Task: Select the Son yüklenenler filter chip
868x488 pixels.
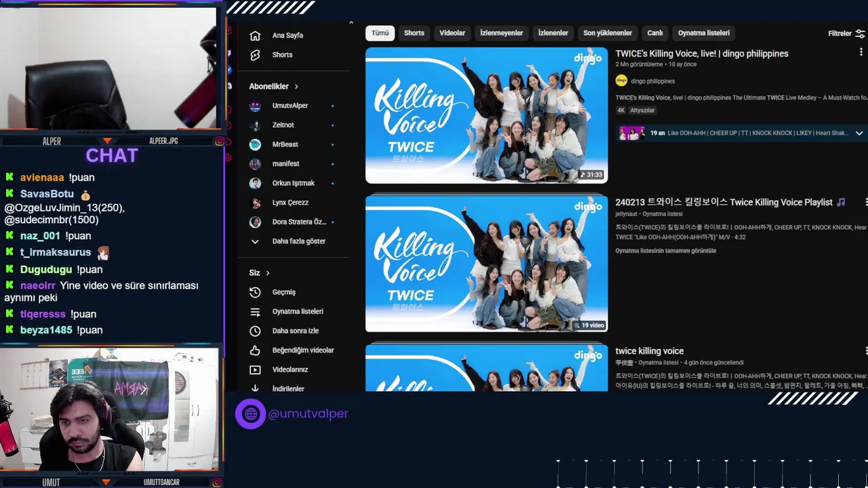Action: 608,33
